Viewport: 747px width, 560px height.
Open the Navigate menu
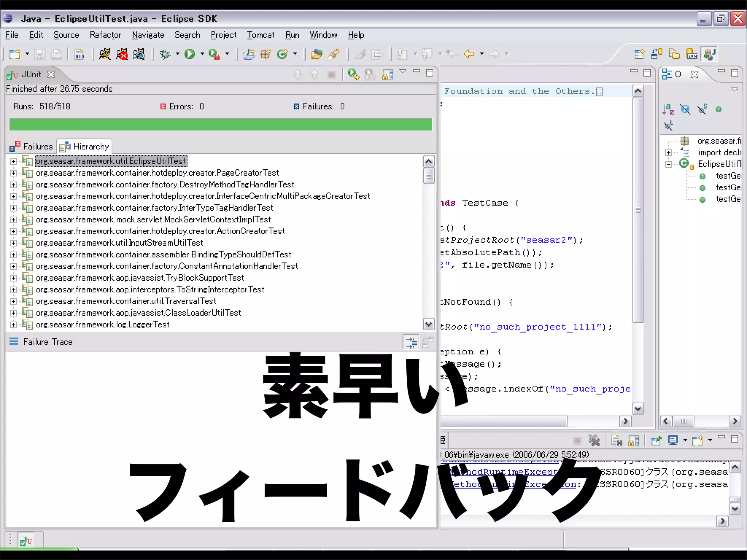point(148,35)
